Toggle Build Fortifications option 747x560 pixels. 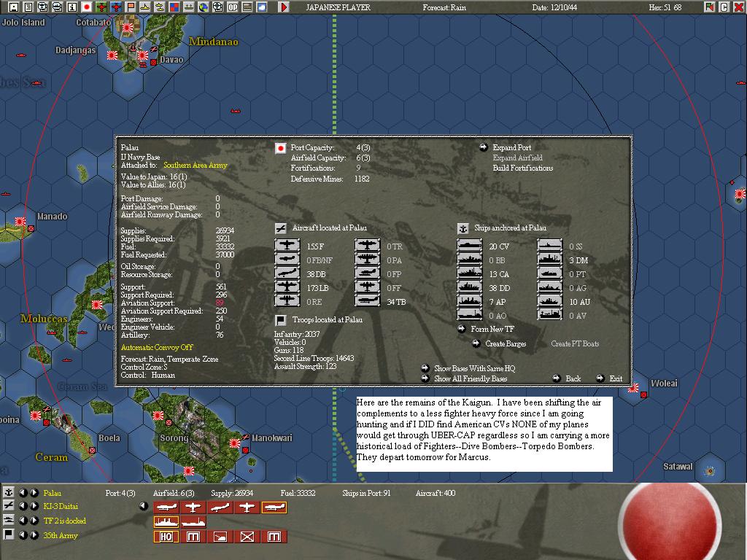(x=522, y=168)
